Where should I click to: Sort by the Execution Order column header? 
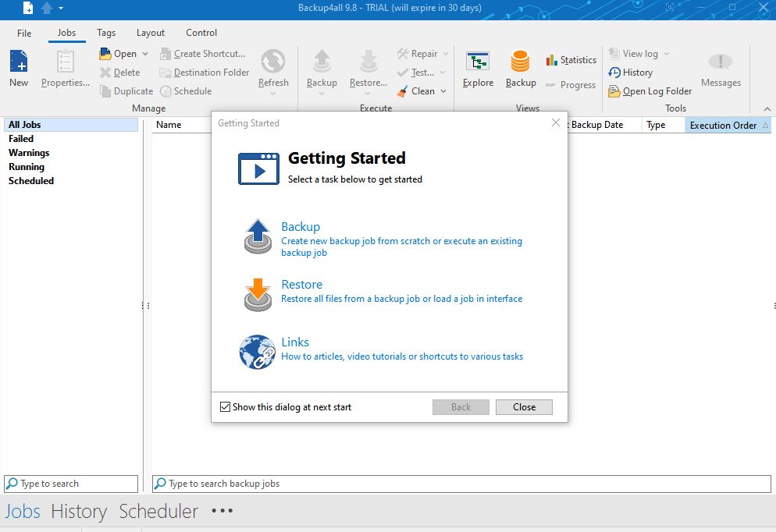tap(728, 125)
